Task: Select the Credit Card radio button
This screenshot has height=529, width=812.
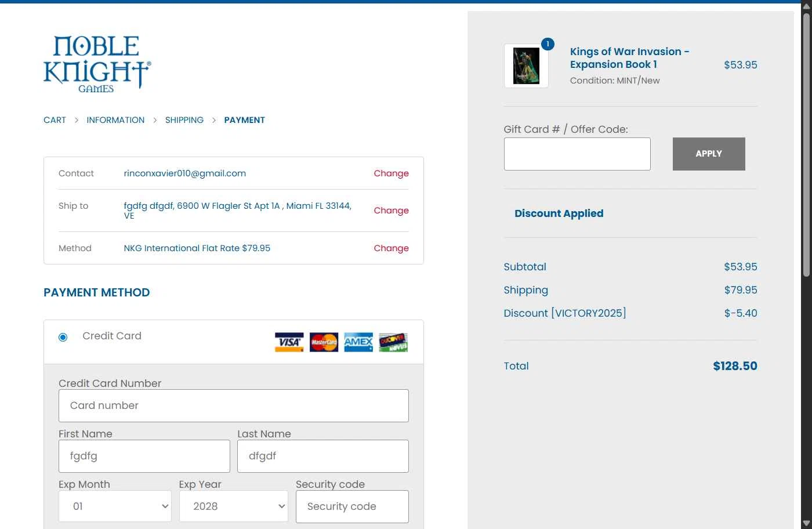Action: tap(63, 337)
